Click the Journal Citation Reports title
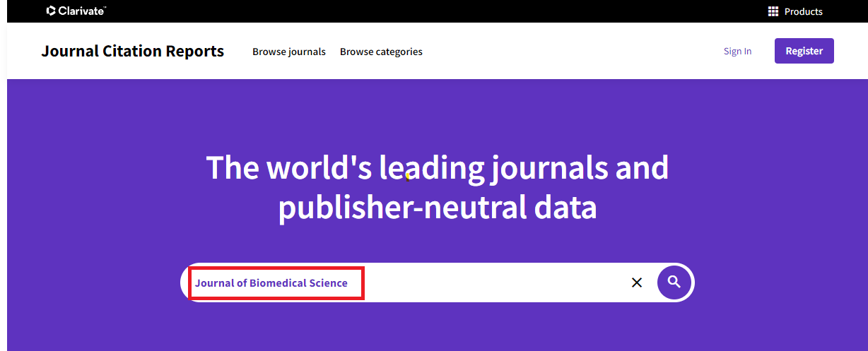868x351 pixels. 133,51
